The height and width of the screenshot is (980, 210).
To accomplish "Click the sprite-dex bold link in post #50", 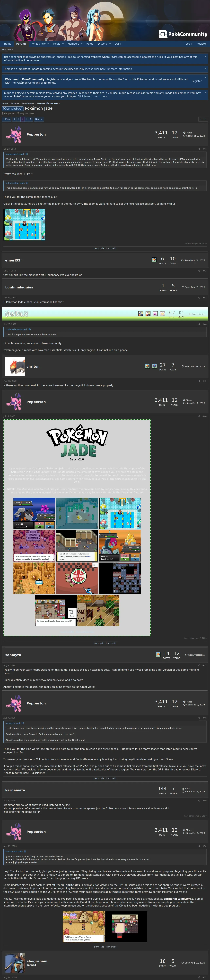I will 73,885.
